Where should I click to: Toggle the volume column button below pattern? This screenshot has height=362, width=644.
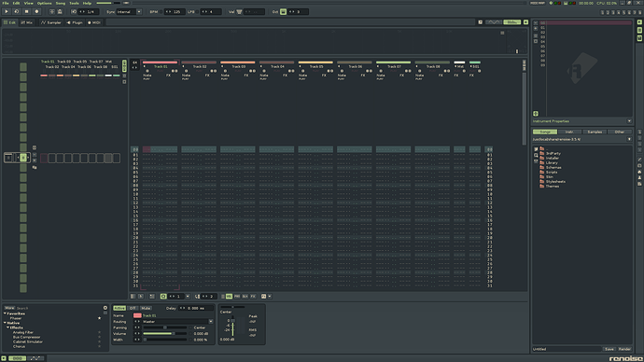[229, 297]
